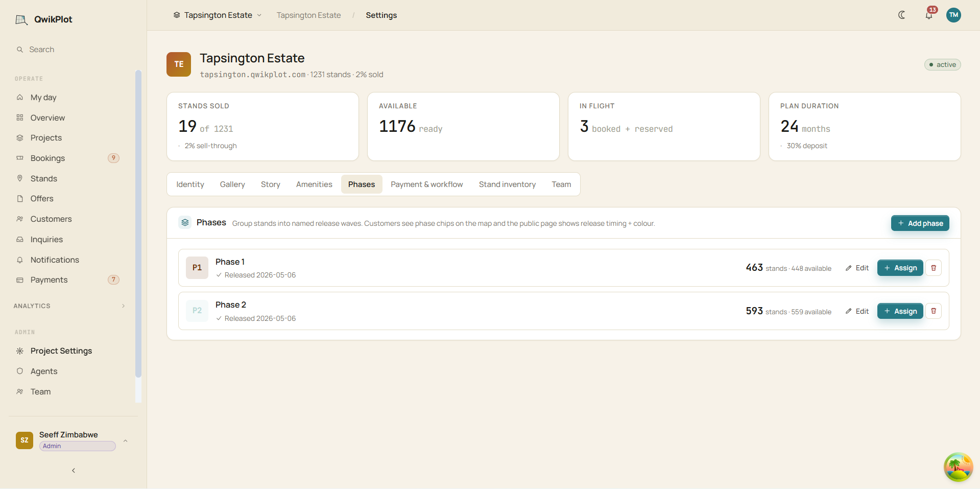Open the TM user avatar
The height and width of the screenshot is (489, 980).
[953, 15]
